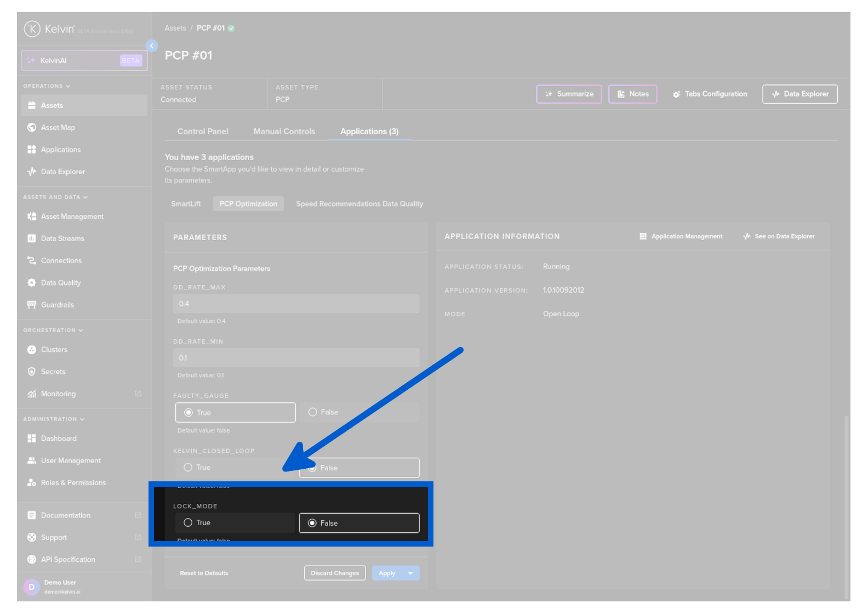
Task: Open Clusters icon in Orchestration
Action: 32,350
